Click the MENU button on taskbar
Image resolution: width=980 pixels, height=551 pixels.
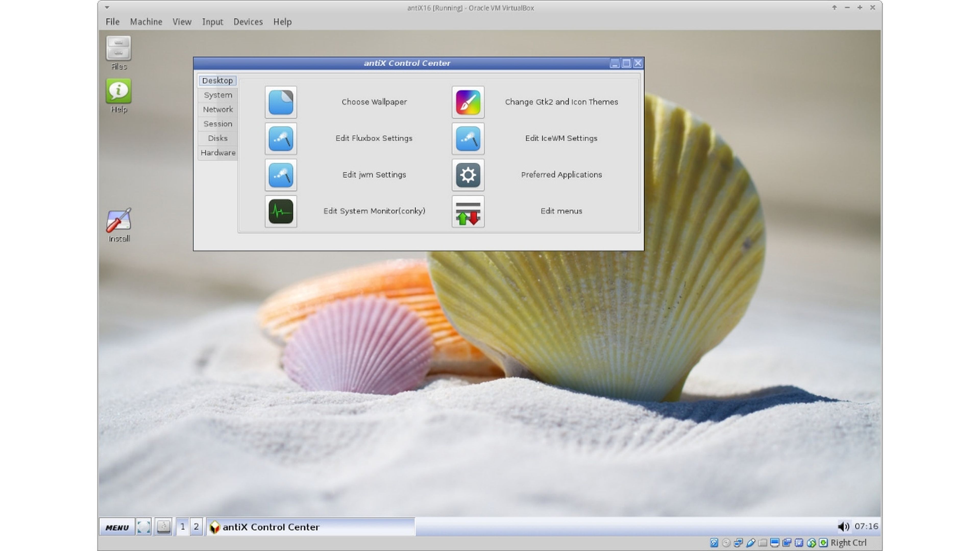117,527
